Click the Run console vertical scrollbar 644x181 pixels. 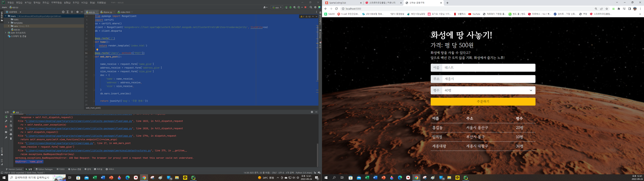pyautogui.click(x=317, y=155)
